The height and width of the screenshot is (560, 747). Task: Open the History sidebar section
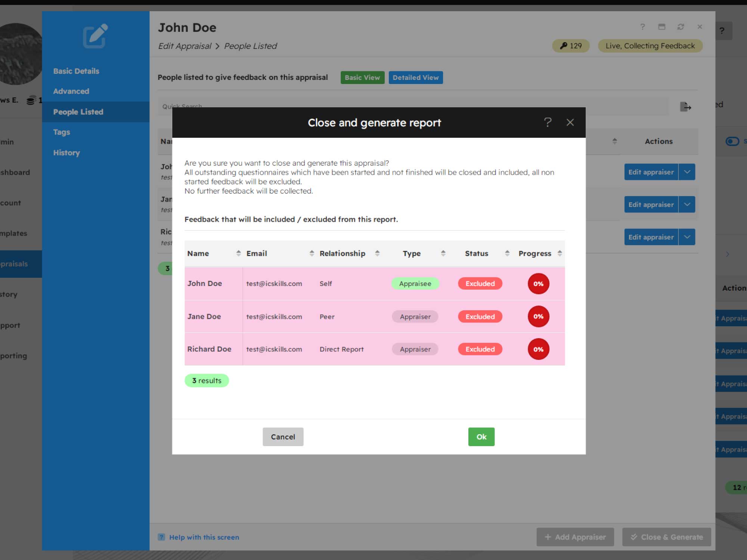coord(66,153)
